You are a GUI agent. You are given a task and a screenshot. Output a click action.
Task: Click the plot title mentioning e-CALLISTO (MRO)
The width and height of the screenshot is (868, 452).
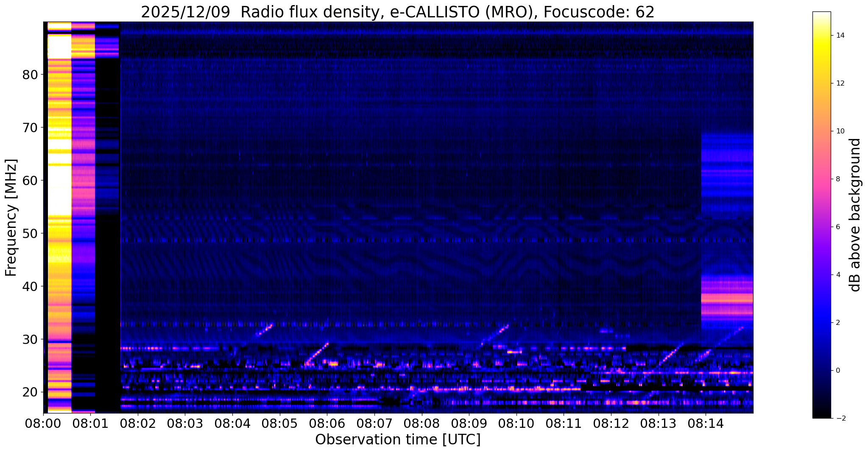tap(397, 12)
